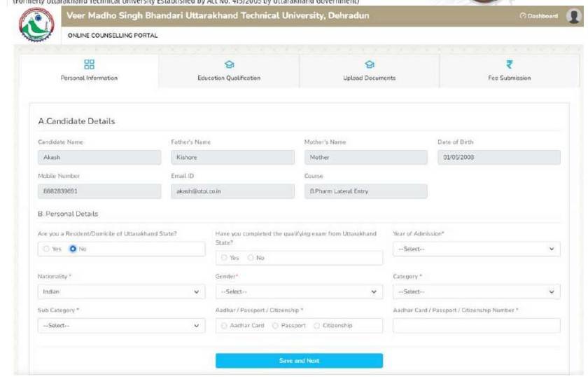Choose Aadhar Card radio option
Image resolution: width=588 pixels, height=377 pixels.
point(224,326)
